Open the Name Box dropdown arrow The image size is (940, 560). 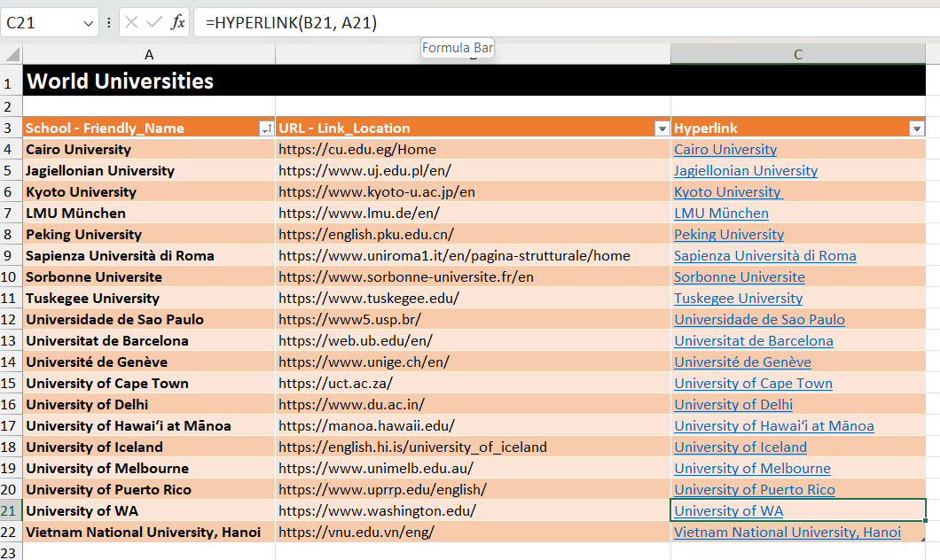click(x=88, y=23)
